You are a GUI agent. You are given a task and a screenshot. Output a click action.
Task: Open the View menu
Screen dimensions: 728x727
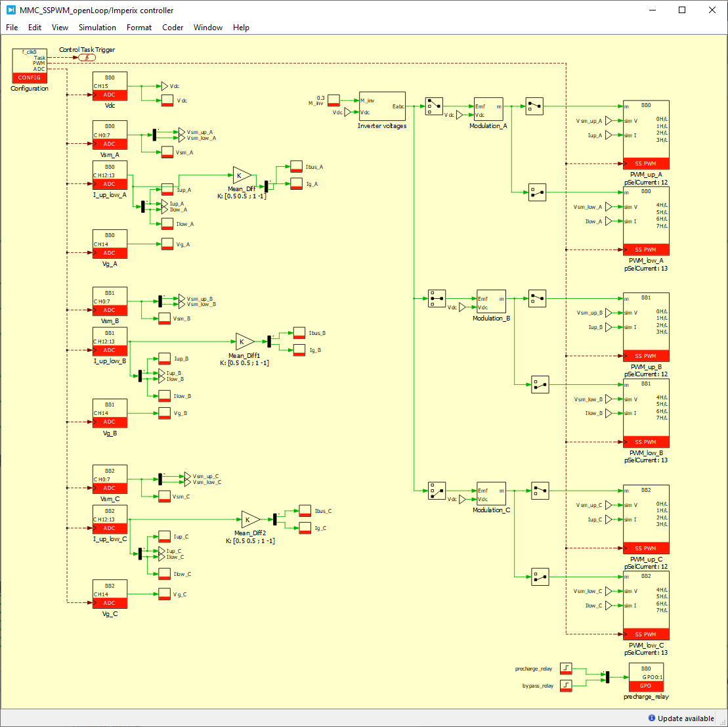60,28
